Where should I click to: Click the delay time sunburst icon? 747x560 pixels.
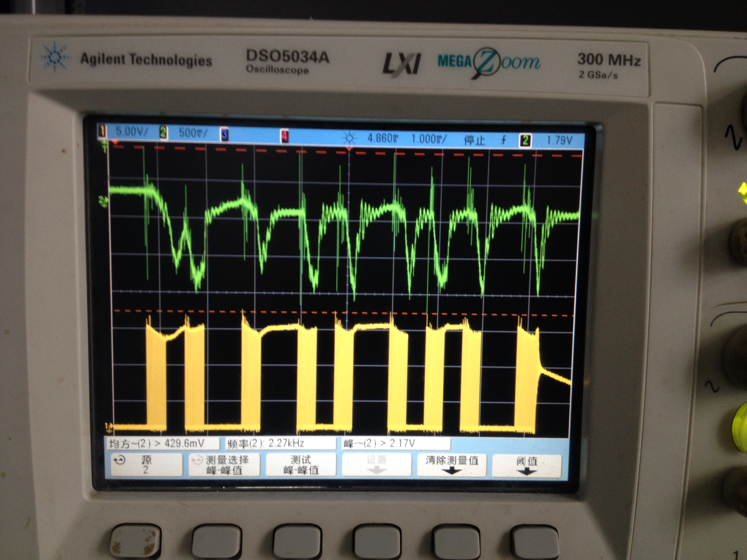coord(349,138)
